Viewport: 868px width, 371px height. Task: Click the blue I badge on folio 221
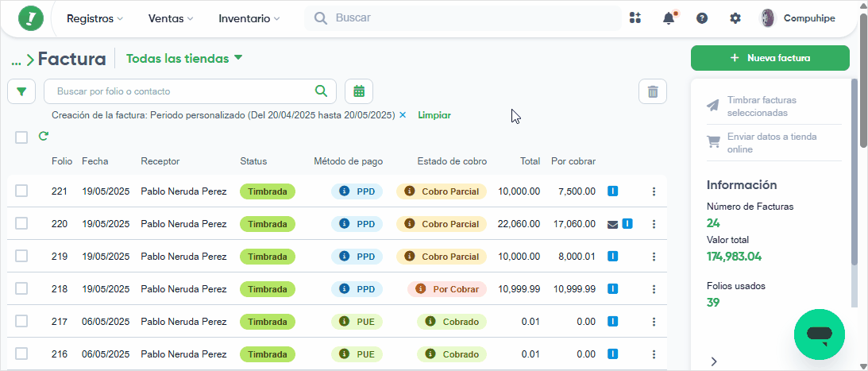point(613,191)
